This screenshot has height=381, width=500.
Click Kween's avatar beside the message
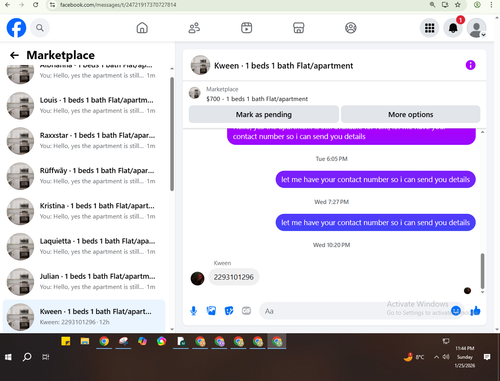[x=197, y=278]
